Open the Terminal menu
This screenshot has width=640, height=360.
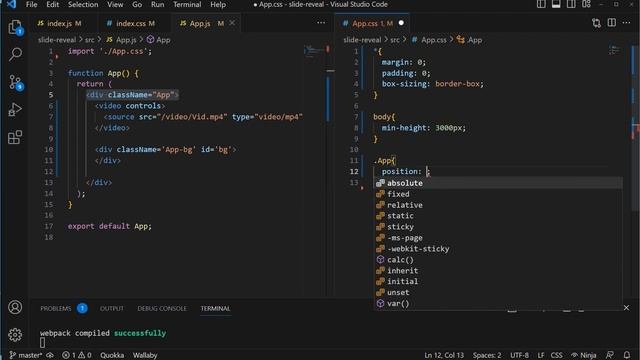tap(187, 4)
